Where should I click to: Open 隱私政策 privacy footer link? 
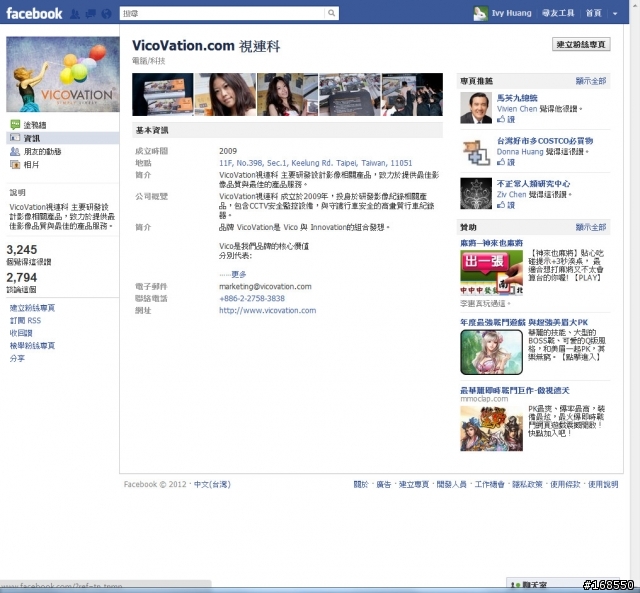click(x=527, y=484)
